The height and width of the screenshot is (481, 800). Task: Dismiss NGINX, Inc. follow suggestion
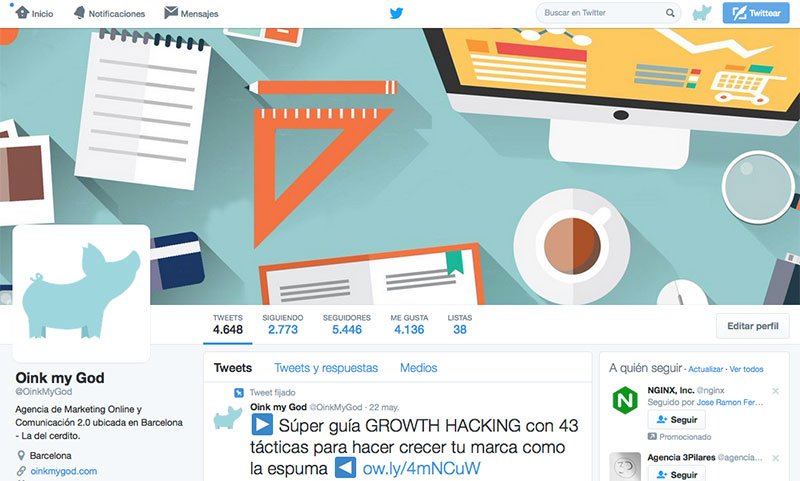[x=776, y=391]
